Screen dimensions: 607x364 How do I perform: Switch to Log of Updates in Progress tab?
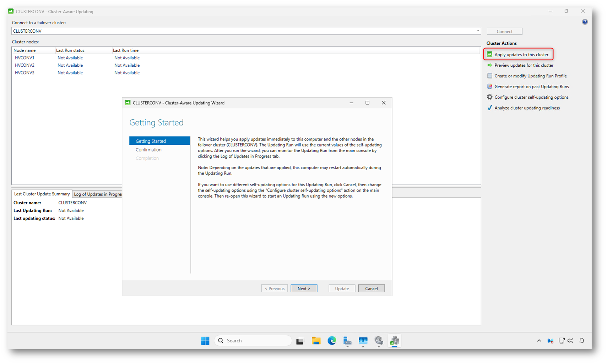click(x=98, y=194)
